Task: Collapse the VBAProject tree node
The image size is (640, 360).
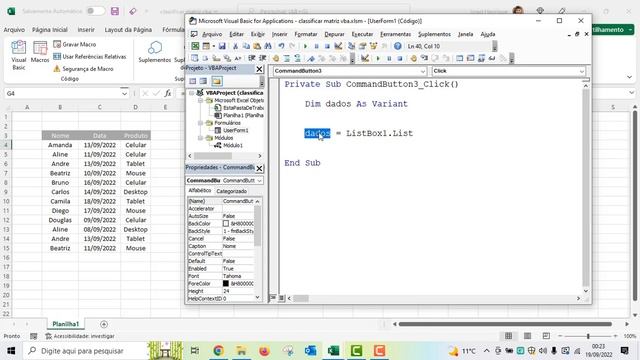Action: 192,93
